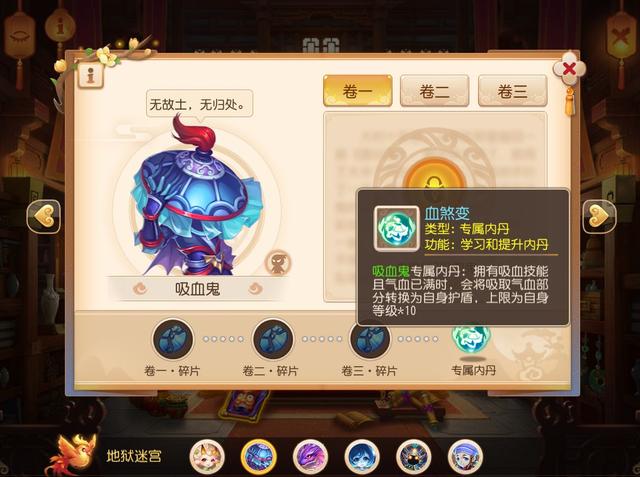Close the panel with red X flower
Image resolution: width=640 pixels, height=477 pixels.
pos(569,69)
